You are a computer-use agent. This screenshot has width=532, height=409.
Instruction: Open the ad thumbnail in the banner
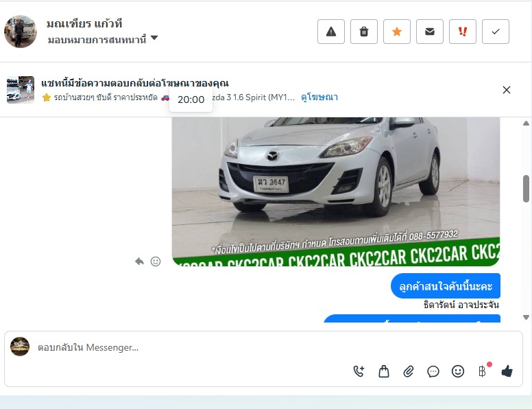(21, 90)
